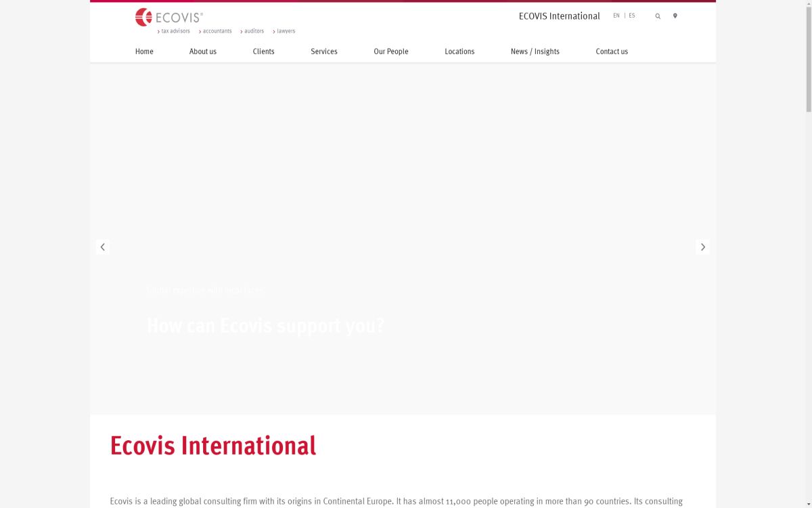Viewport: 812px width, 508px height.
Task: Click the page vertical scrollbar
Action: point(808,58)
